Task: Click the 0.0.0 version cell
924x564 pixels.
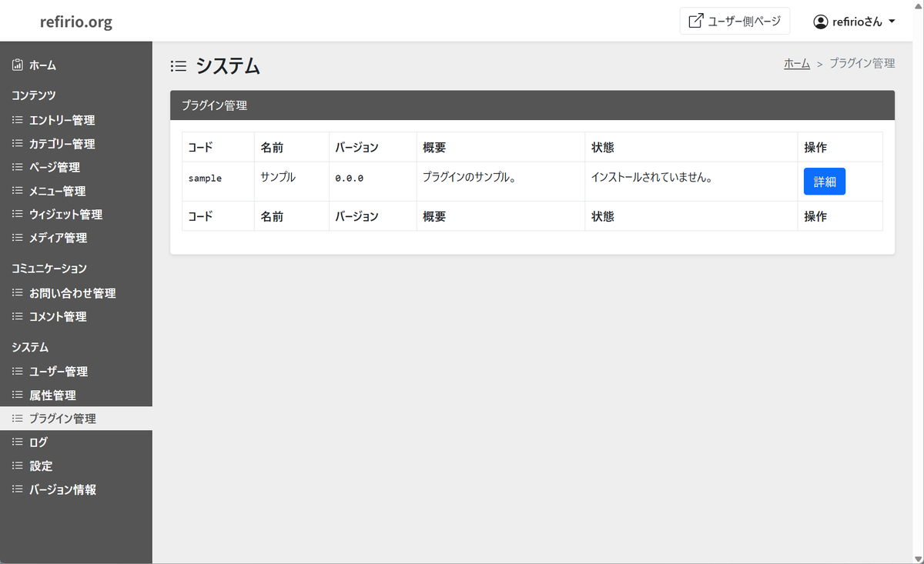Action: 373,182
